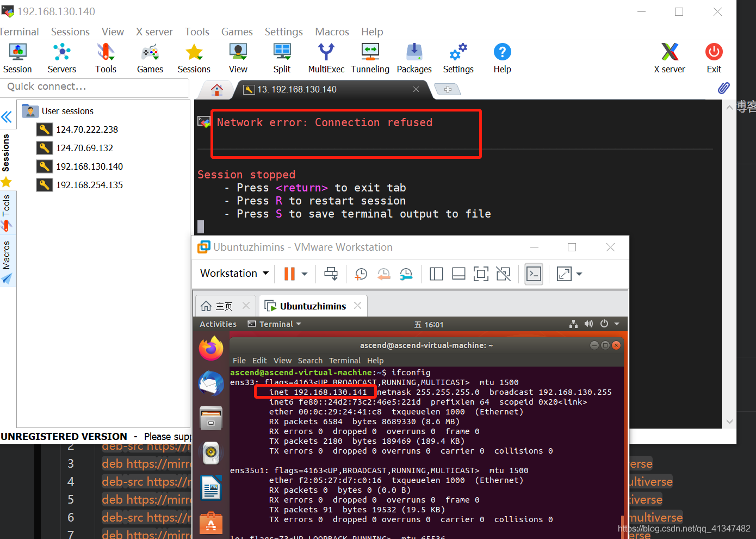Screen dimensions: 756x539
Task: Open Rhythmbox speaker icon in dock
Action: point(211,453)
